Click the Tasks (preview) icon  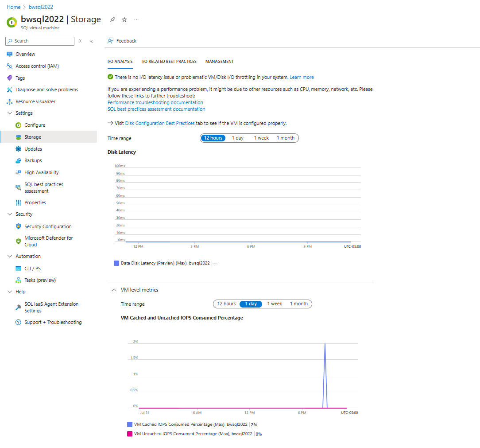[x=18, y=280]
